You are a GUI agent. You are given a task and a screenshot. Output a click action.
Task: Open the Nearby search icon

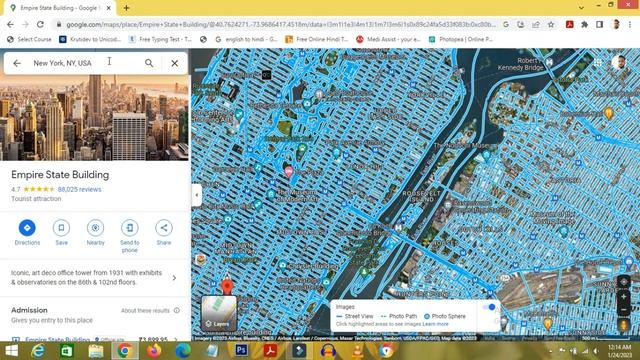click(96, 228)
